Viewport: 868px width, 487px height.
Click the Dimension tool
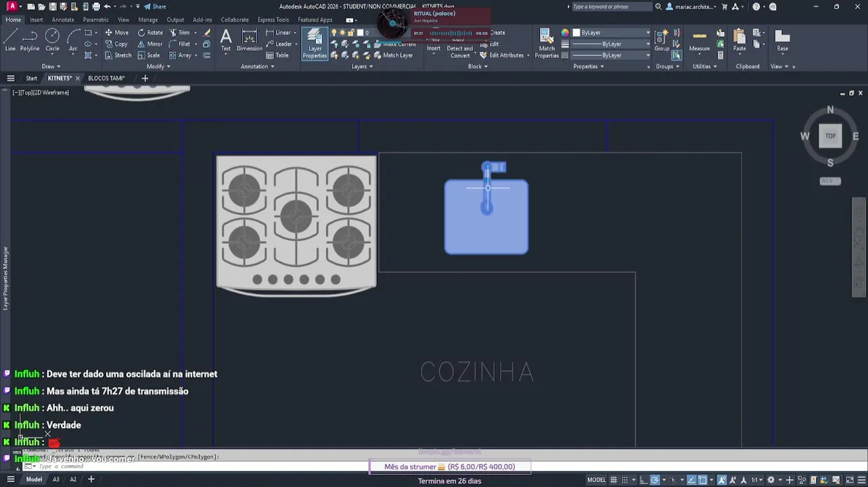click(249, 40)
